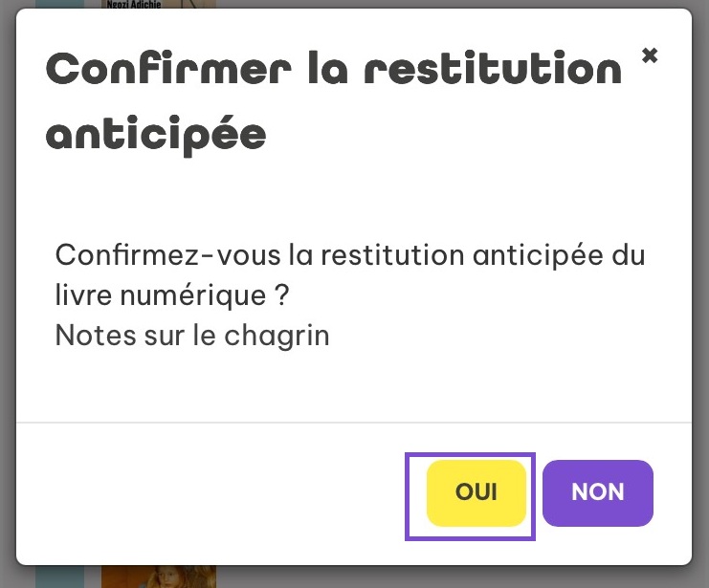Confirm early return by clicking OUI

[476, 492]
